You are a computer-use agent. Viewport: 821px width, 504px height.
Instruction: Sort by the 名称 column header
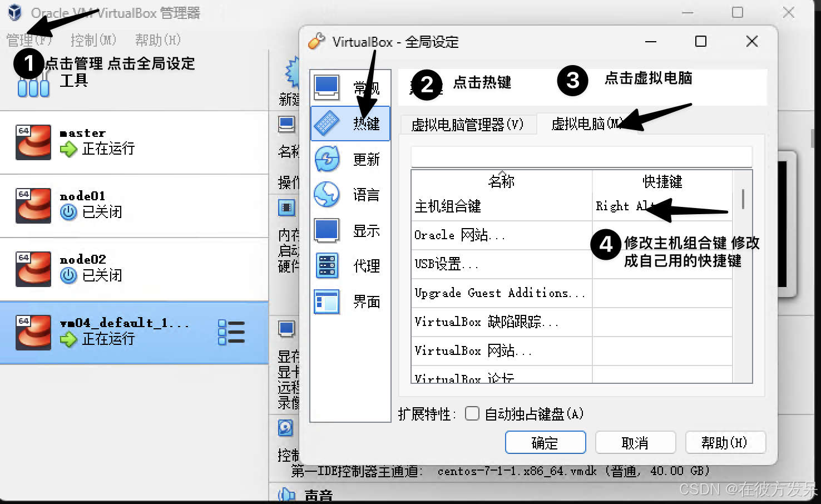click(502, 181)
